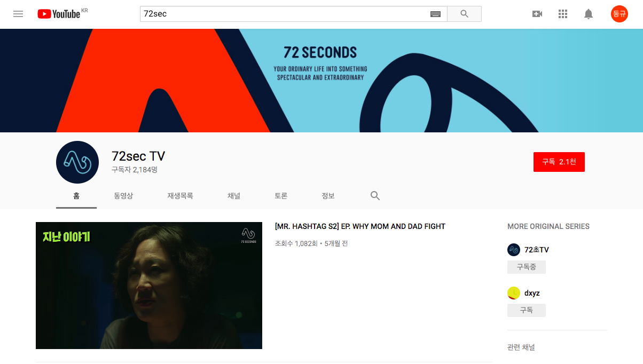Open the notifications bell
The height and width of the screenshot is (364, 643).
pos(589,14)
